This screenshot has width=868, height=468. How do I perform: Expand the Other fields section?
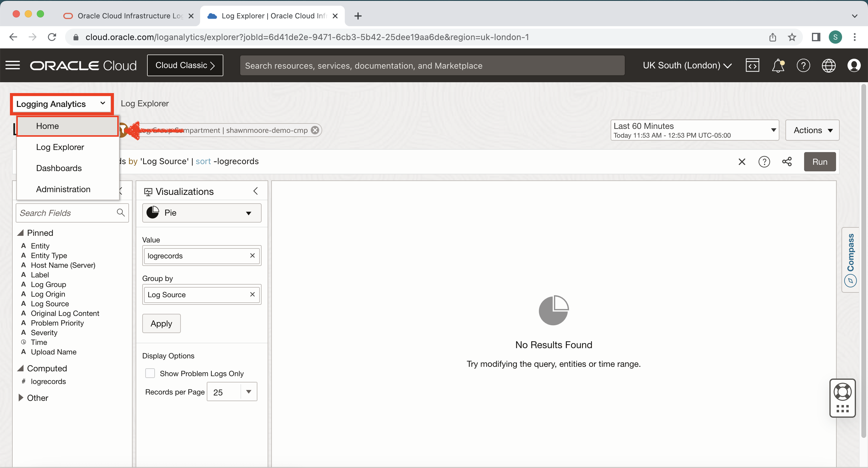click(21, 398)
